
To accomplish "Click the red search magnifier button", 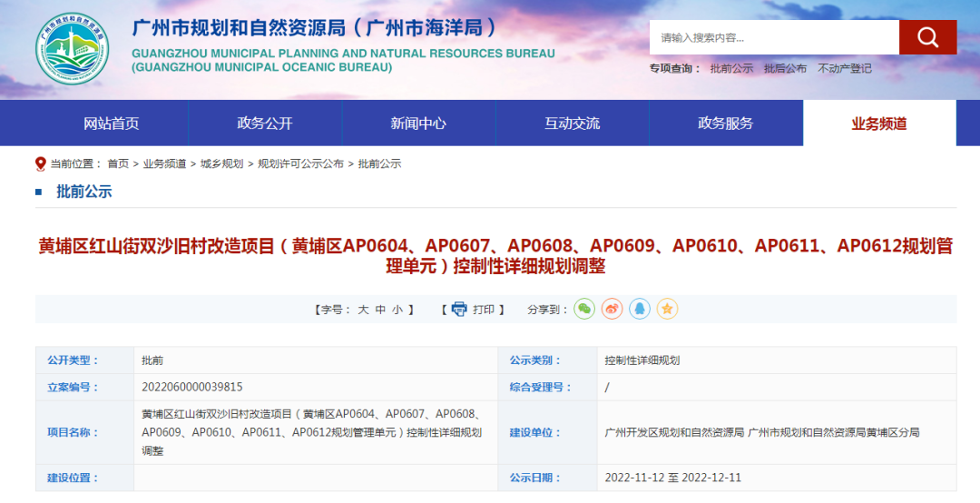I will click(x=927, y=37).
